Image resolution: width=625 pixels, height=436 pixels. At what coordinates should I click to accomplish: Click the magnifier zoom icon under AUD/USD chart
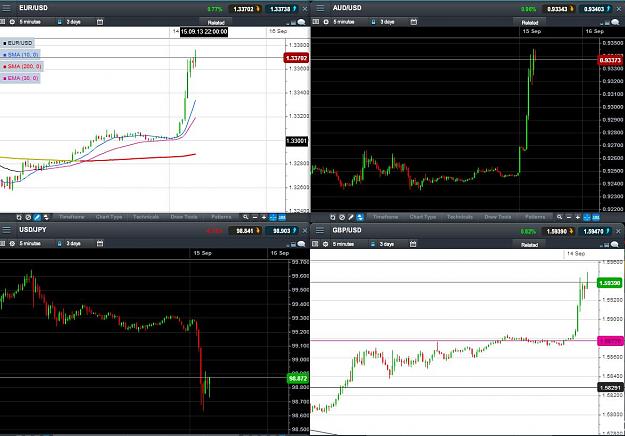click(559, 217)
